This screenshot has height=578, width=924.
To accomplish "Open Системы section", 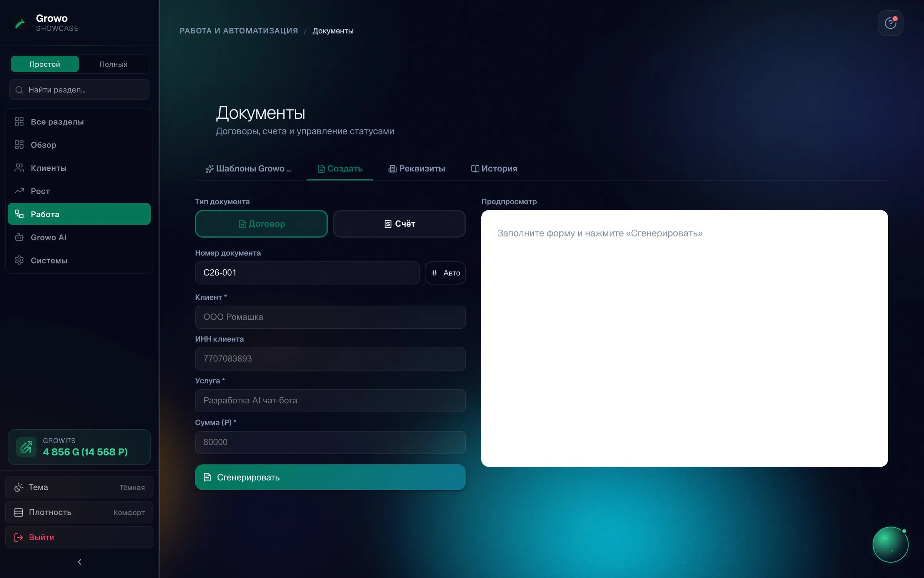I will [x=79, y=260].
